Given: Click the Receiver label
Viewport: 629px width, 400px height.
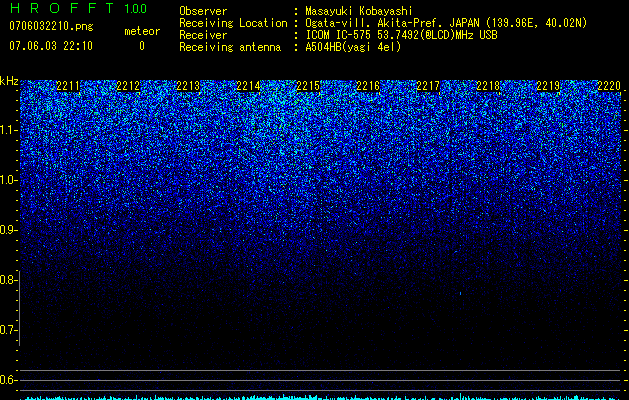Looking at the screenshot, I should [203, 35].
